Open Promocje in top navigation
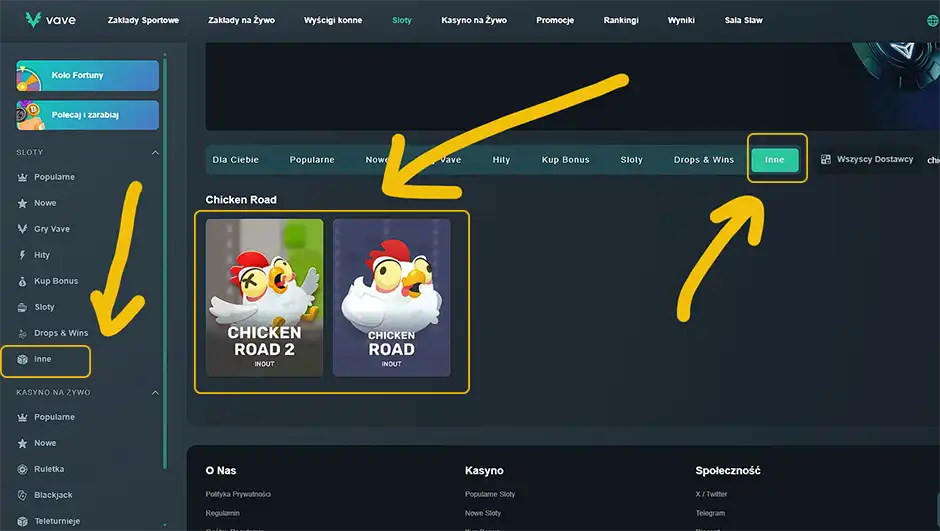Screen dimensions: 940x531 (x=555, y=20)
